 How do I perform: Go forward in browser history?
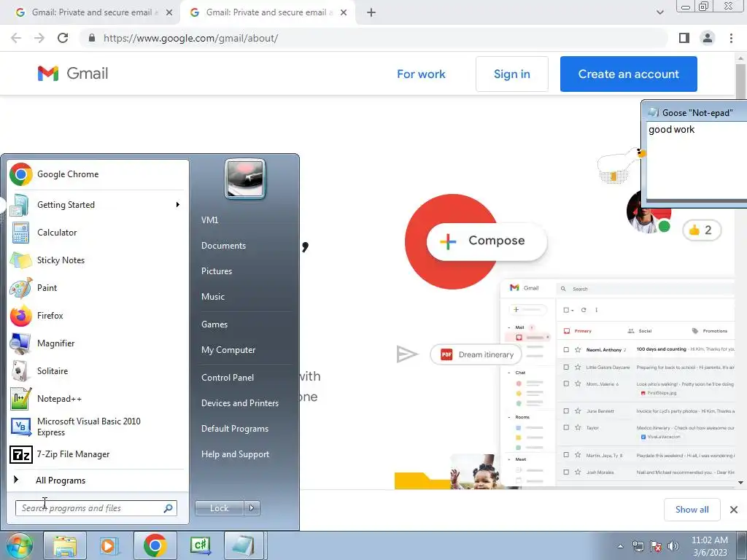click(x=39, y=38)
